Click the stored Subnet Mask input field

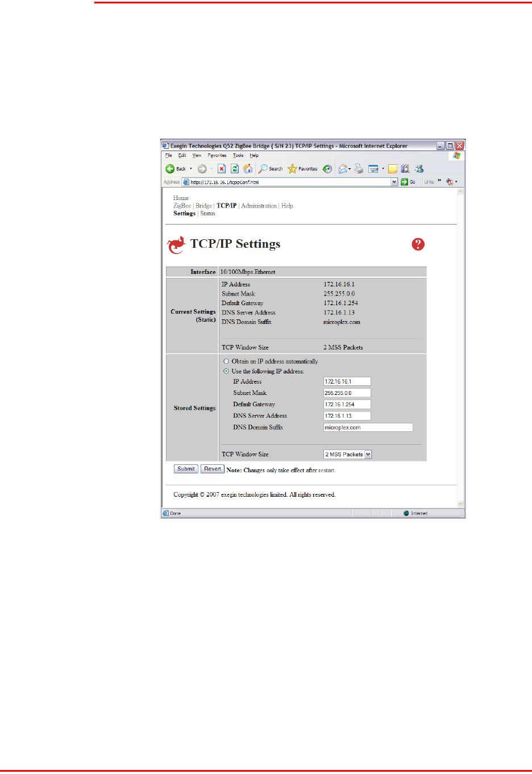pos(347,393)
